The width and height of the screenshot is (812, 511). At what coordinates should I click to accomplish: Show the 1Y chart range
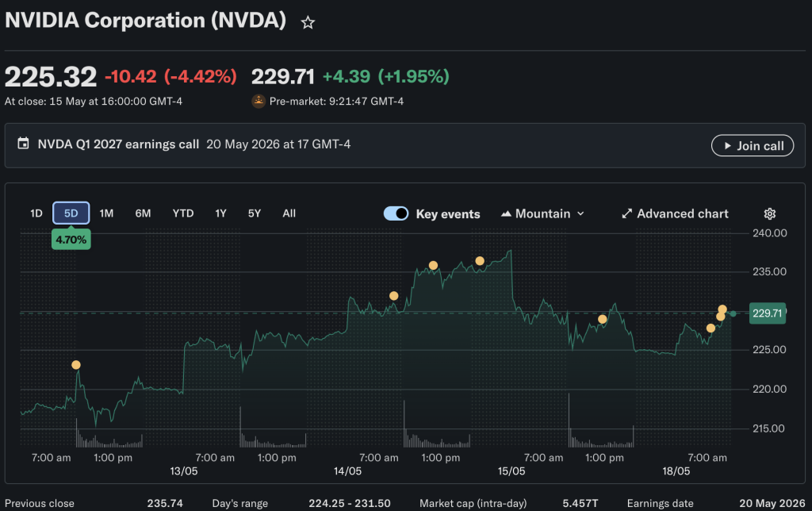(220, 213)
